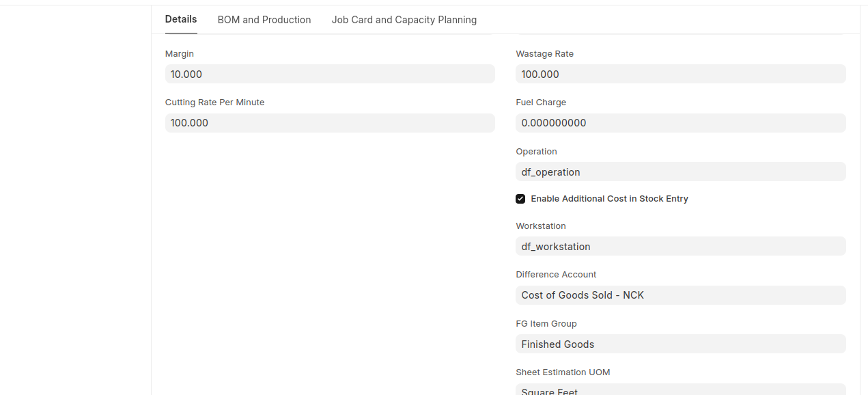The height and width of the screenshot is (395, 868).
Task: Switch to the Details tab
Action: (181, 19)
